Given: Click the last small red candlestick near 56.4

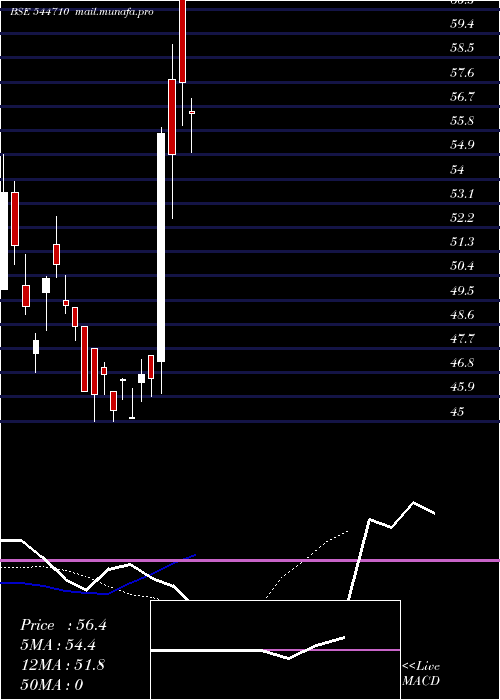Looking at the screenshot, I should [x=192, y=112].
